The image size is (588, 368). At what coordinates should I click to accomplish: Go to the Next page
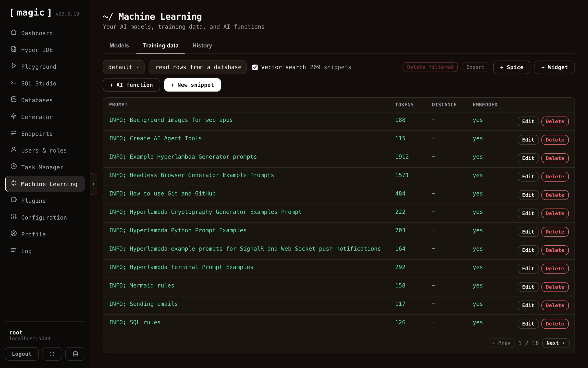(556, 343)
